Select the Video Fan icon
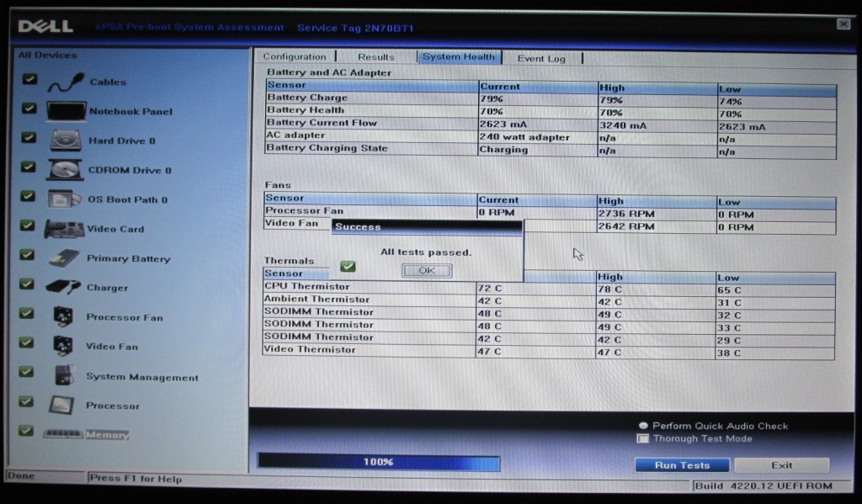 pos(62,346)
